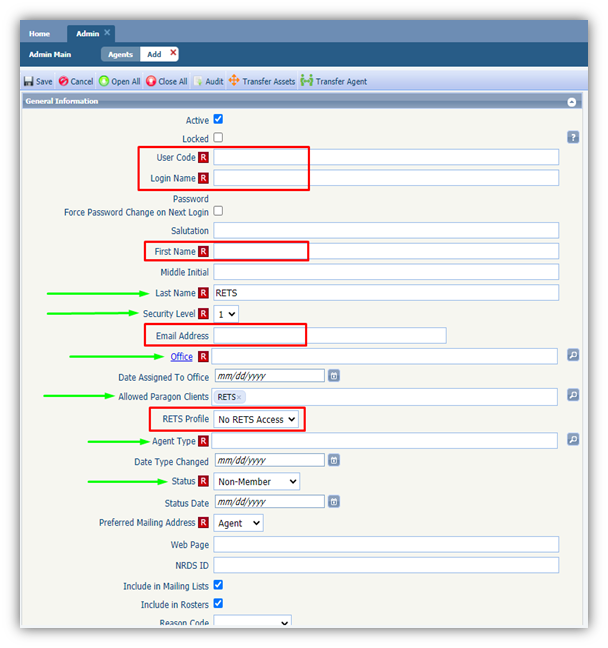
Task: Click the Audit toolbar icon
Action: point(198,81)
